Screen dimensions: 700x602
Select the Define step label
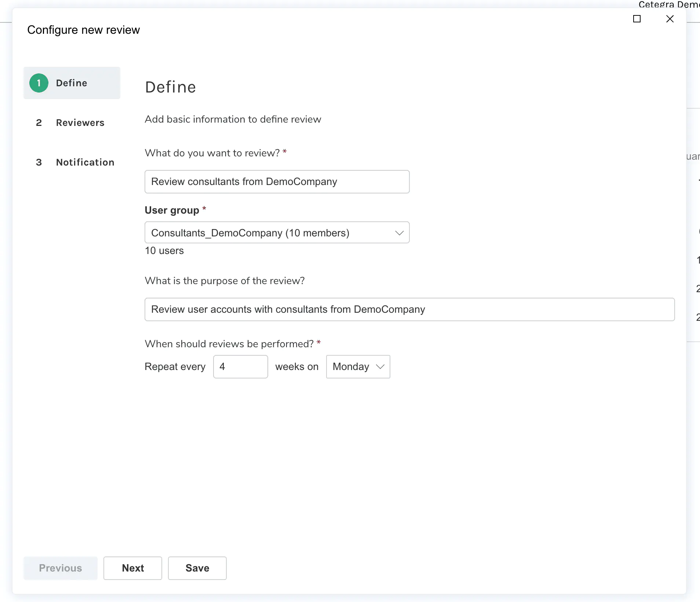point(72,83)
